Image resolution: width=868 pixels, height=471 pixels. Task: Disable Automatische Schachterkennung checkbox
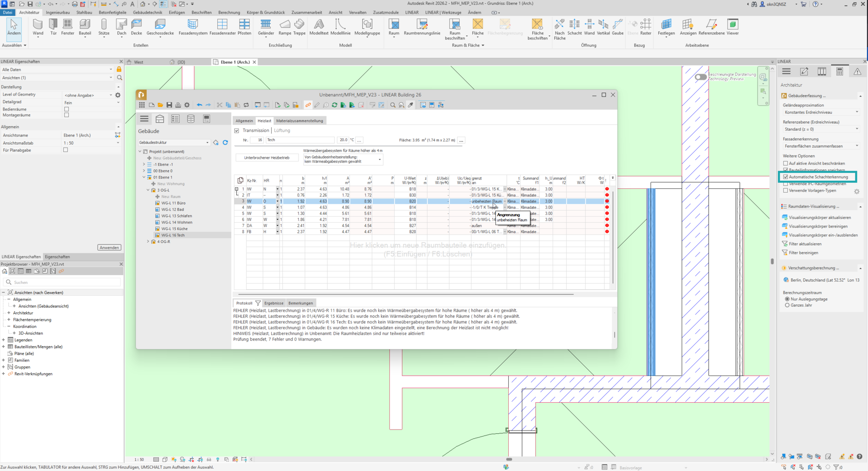[785, 177]
